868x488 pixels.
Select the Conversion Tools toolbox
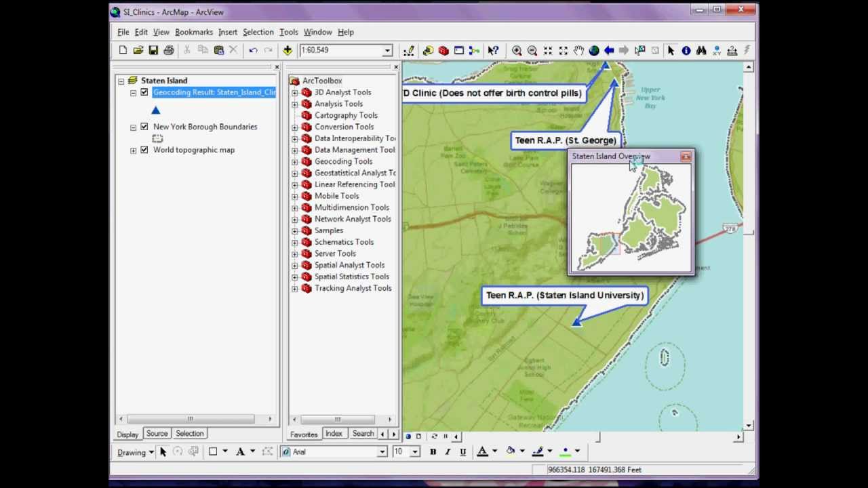tap(344, 127)
